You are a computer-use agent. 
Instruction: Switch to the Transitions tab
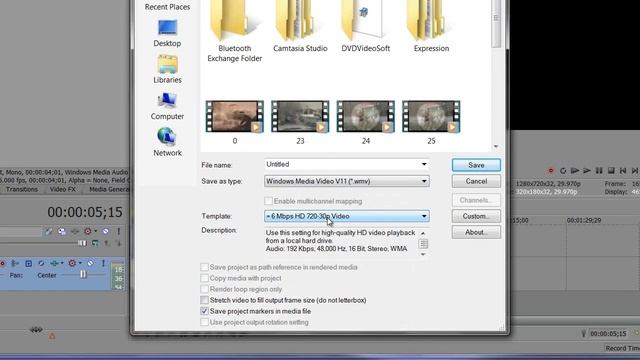(x=21, y=189)
